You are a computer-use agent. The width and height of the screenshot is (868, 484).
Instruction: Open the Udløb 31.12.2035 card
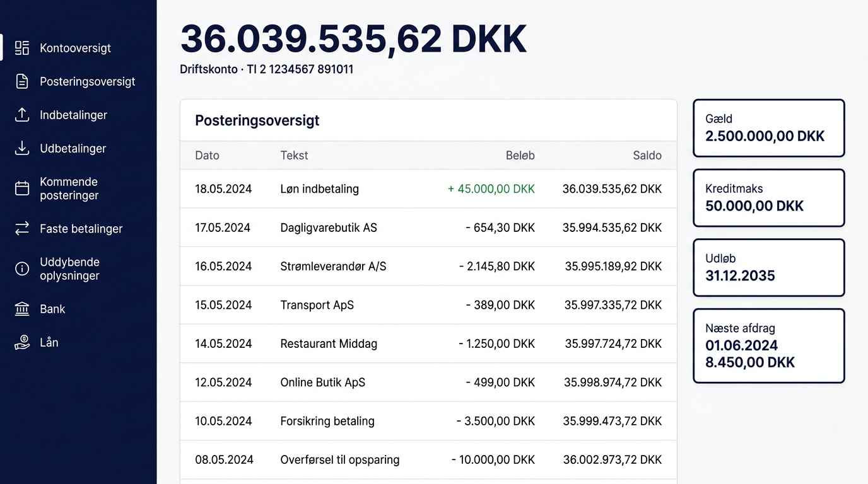(x=768, y=268)
